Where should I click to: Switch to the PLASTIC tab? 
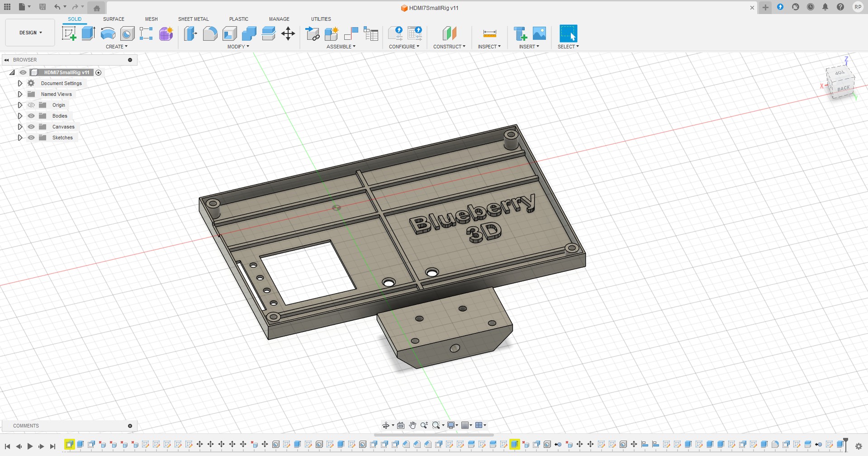click(x=239, y=19)
